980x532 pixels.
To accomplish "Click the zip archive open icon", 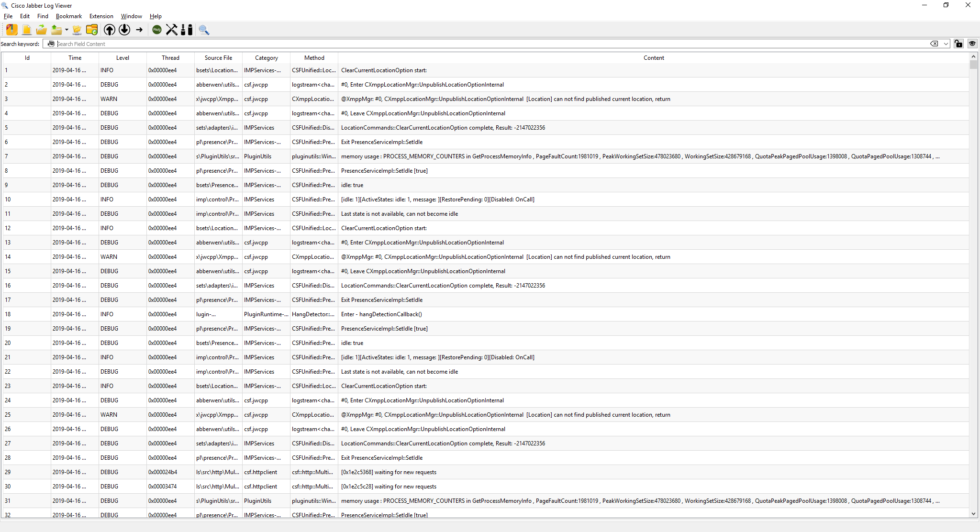I will point(12,30).
